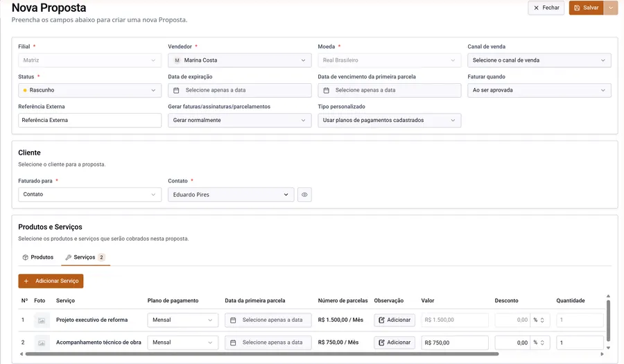Click calendar icon in Projeto executivo row
Image resolution: width=624 pixels, height=364 pixels.
pos(233,320)
